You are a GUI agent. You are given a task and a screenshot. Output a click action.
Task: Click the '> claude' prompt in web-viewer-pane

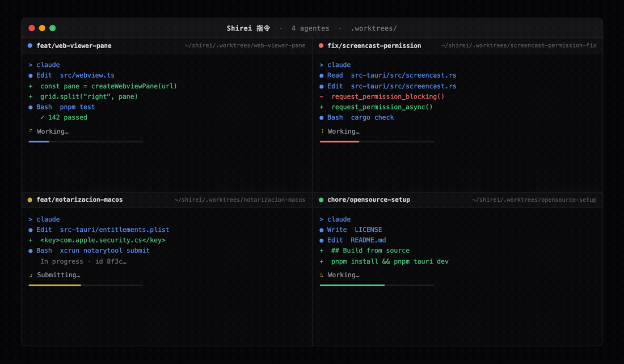click(44, 65)
